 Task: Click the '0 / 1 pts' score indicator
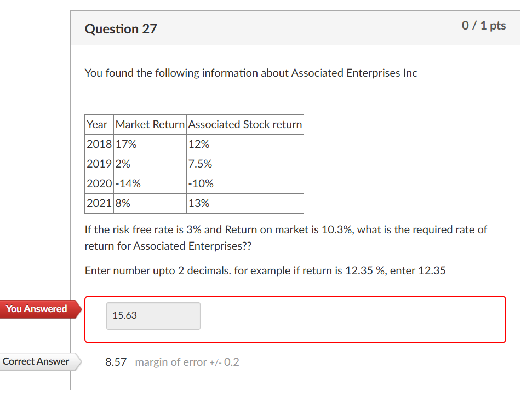[x=484, y=25]
